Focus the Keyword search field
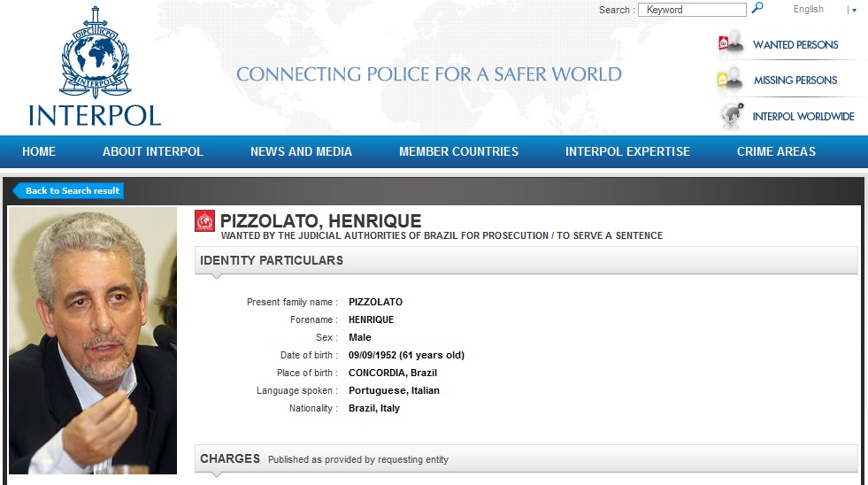 (692, 10)
